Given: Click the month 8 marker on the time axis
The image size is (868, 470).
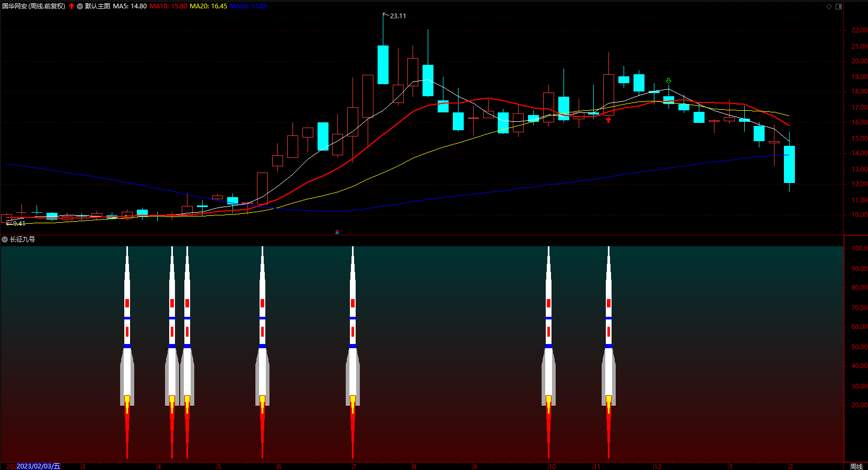Looking at the screenshot, I should click(x=415, y=466).
